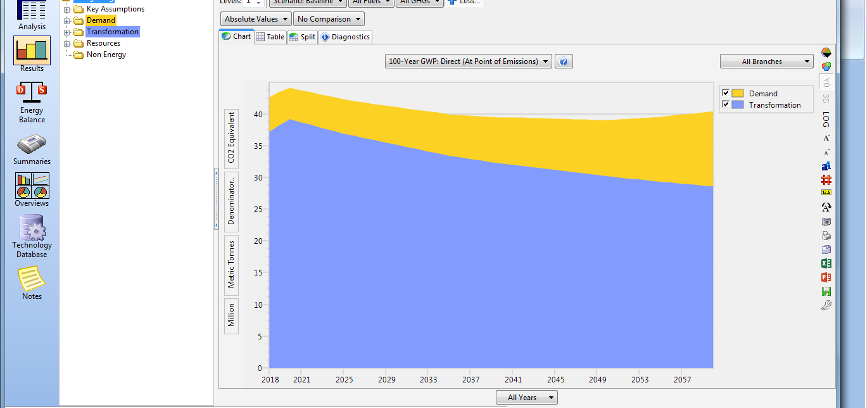
Task: Click the chart type pie icon
Action: tap(826, 53)
